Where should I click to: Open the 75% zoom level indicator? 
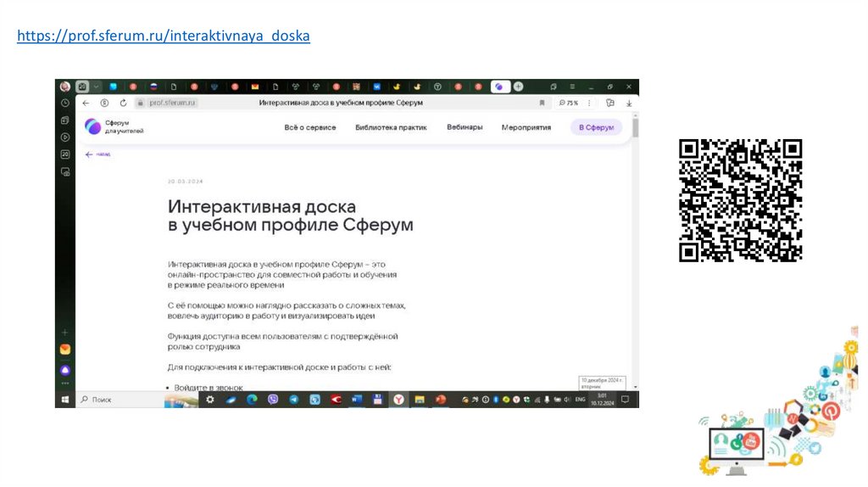(568, 103)
